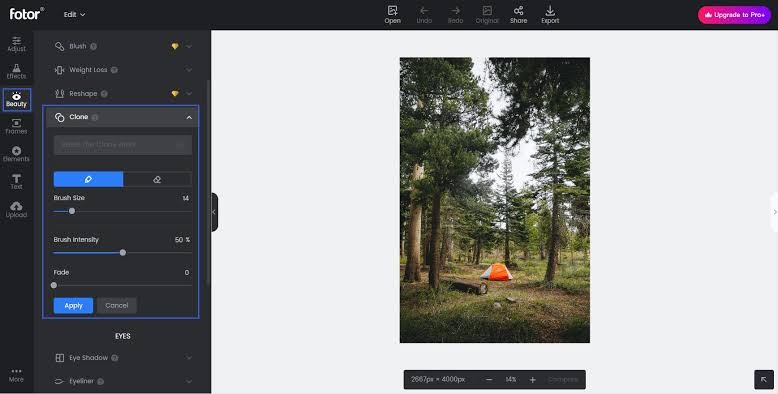Click the Weight Loss info icon
This screenshot has height=394, width=778.
point(114,70)
